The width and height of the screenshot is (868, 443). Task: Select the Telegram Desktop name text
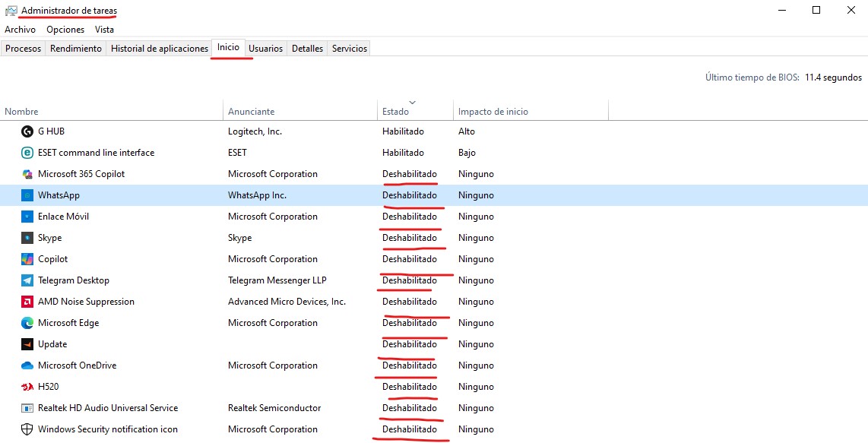(74, 280)
